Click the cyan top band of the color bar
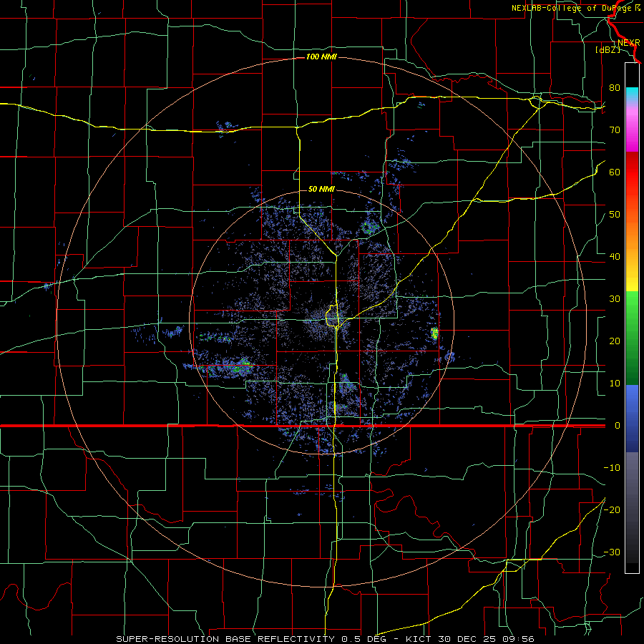This screenshot has height=644, width=644. click(x=632, y=94)
